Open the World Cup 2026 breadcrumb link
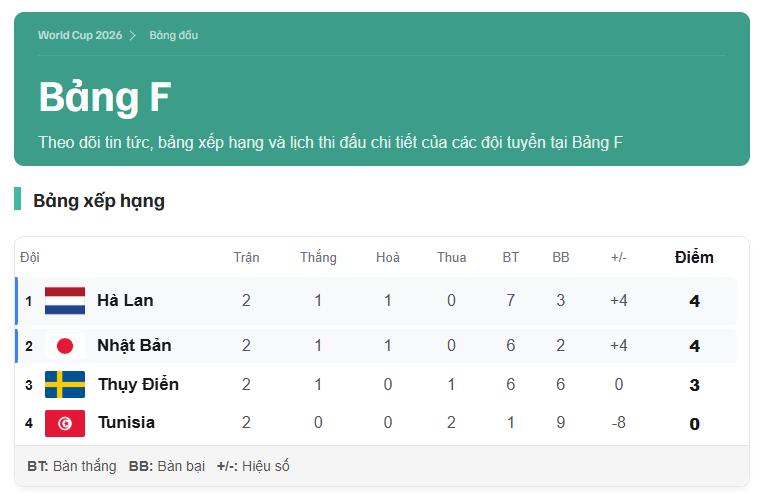Viewport: 768px width, 496px height. [80, 35]
